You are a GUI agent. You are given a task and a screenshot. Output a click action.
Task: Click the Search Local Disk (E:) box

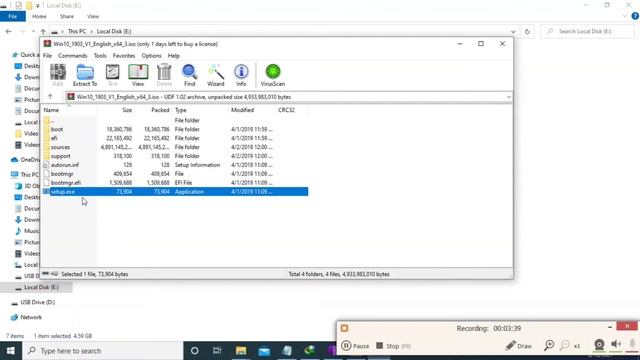click(x=587, y=31)
